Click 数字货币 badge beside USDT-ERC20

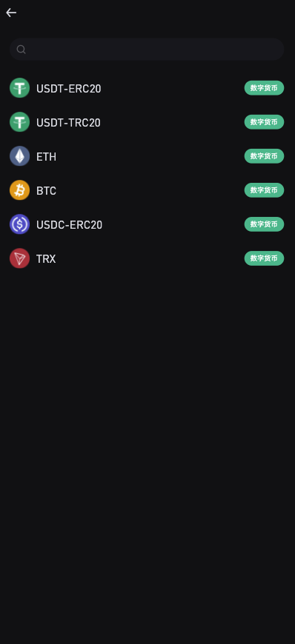[x=264, y=88]
